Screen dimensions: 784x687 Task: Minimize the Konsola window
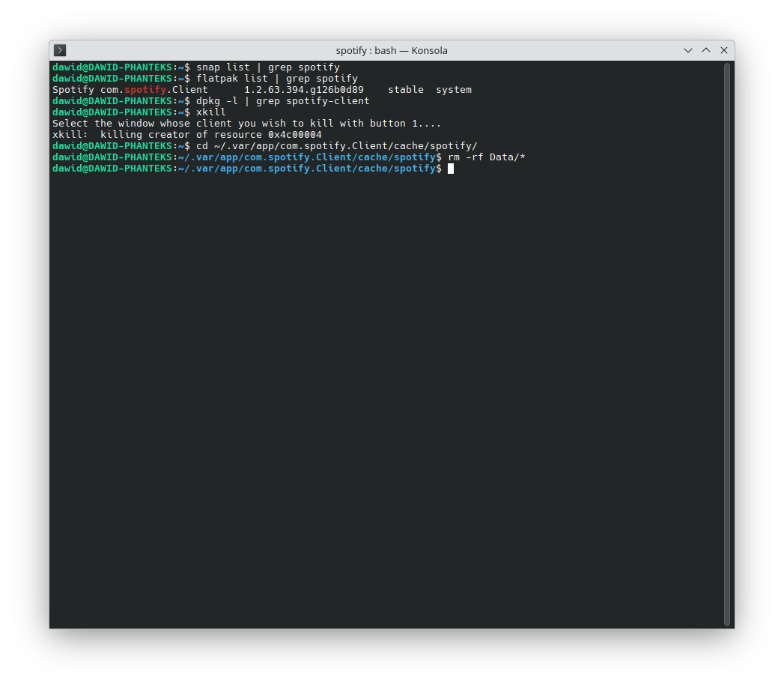[x=688, y=50]
